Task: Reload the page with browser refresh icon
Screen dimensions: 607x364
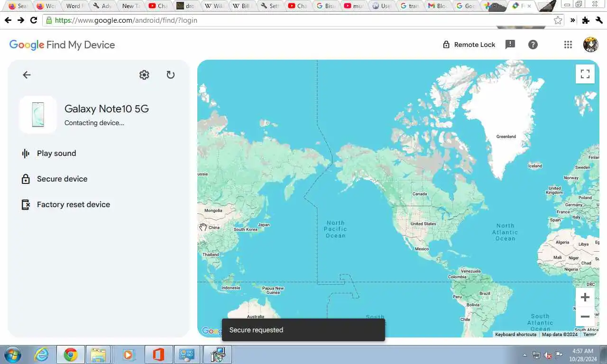Action: click(33, 20)
